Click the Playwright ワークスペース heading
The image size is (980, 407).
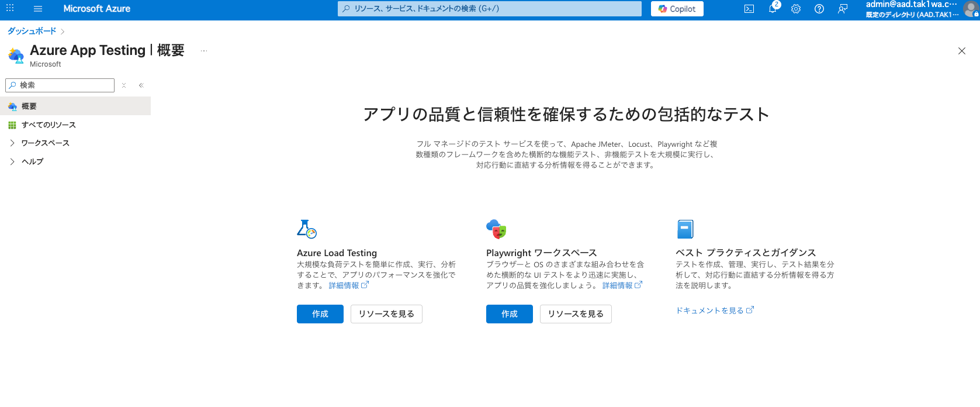coord(541,253)
